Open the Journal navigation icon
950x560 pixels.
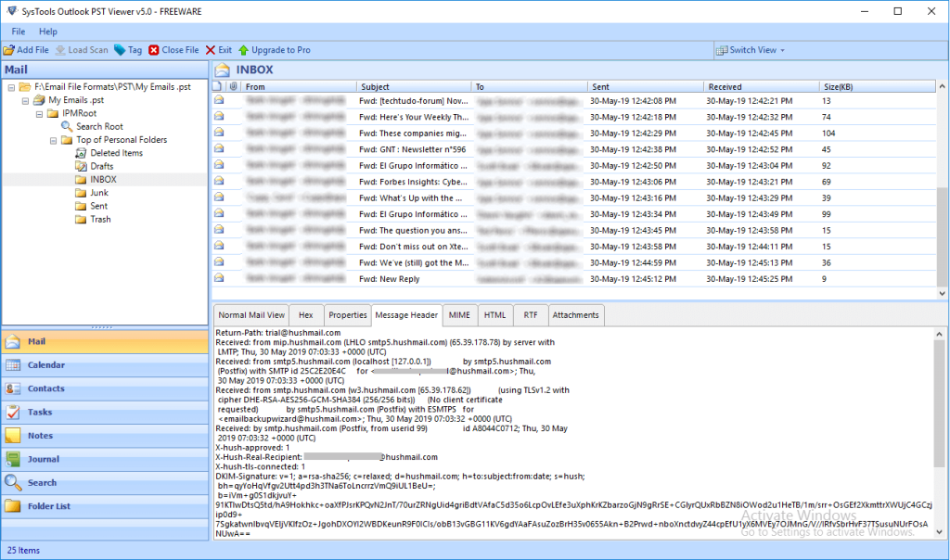[13, 460]
